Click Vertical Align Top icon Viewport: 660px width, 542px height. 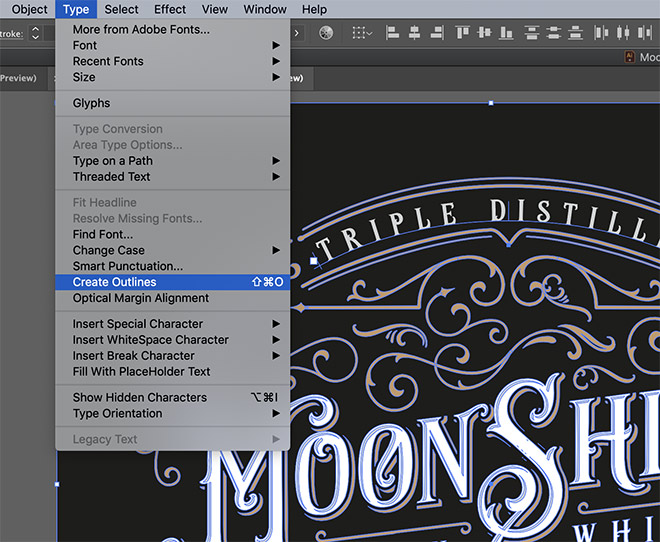(x=463, y=33)
